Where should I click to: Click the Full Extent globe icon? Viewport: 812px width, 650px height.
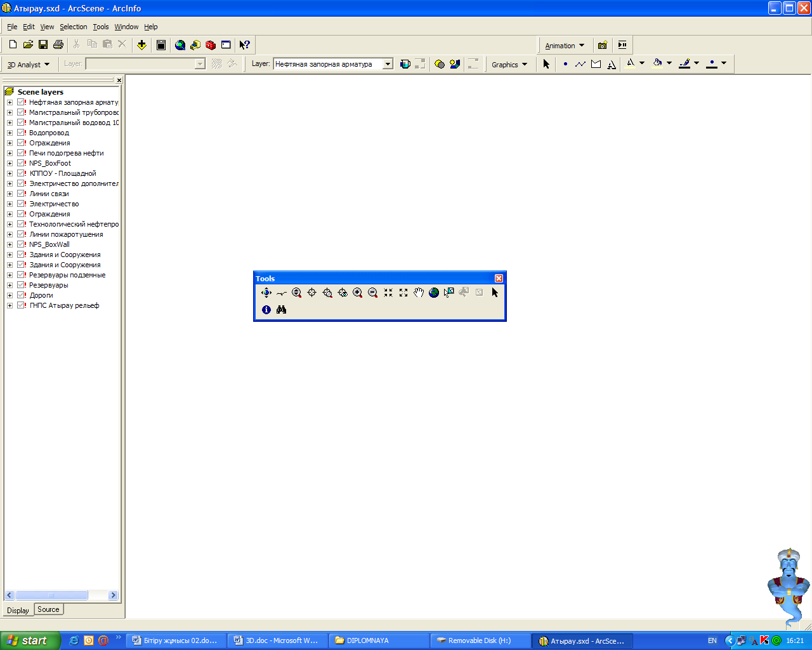[434, 293]
